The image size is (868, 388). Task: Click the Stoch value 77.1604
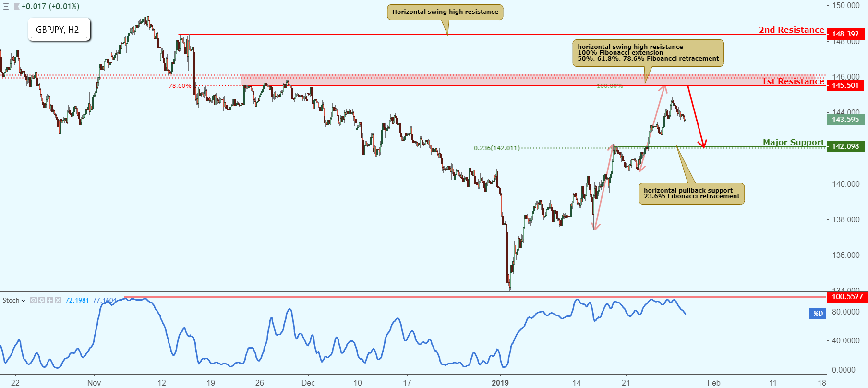click(105, 300)
